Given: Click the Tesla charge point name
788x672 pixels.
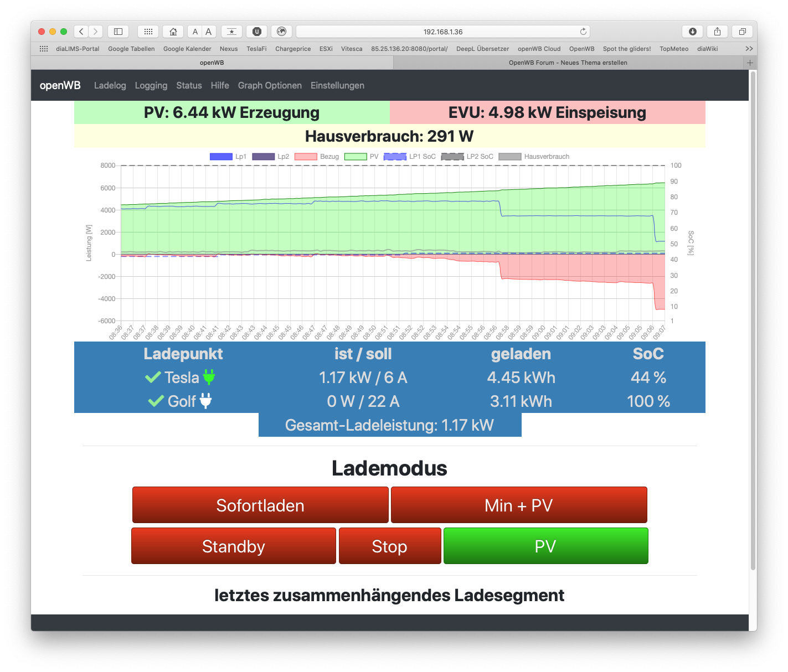Looking at the screenshot, I should point(182,378).
